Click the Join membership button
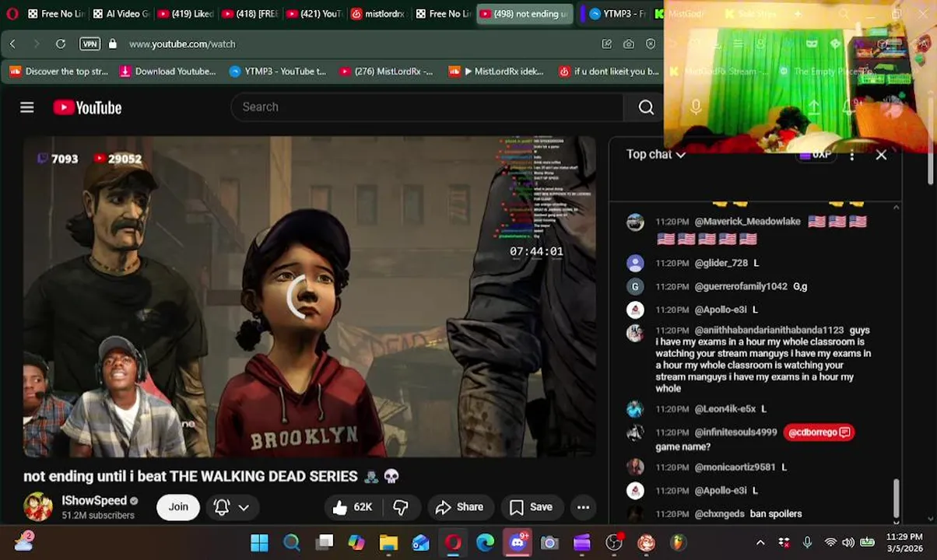Image resolution: width=937 pixels, height=560 pixels. (x=178, y=507)
